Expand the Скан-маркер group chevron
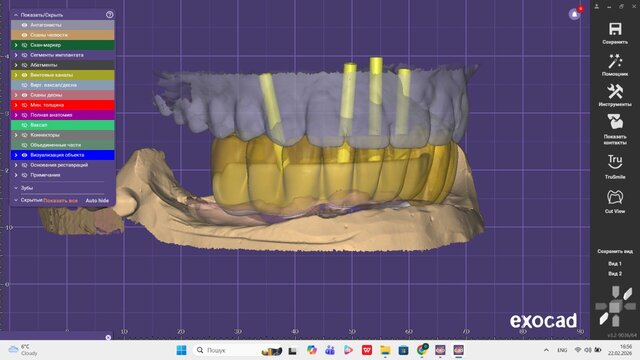The height and width of the screenshot is (360, 640). click(16, 45)
